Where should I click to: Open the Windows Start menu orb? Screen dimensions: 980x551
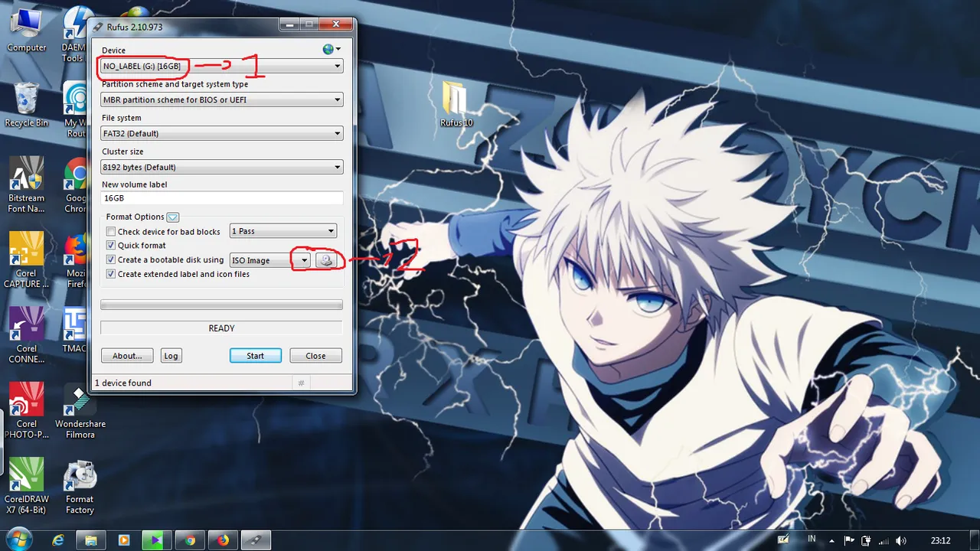pyautogui.click(x=18, y=539)
